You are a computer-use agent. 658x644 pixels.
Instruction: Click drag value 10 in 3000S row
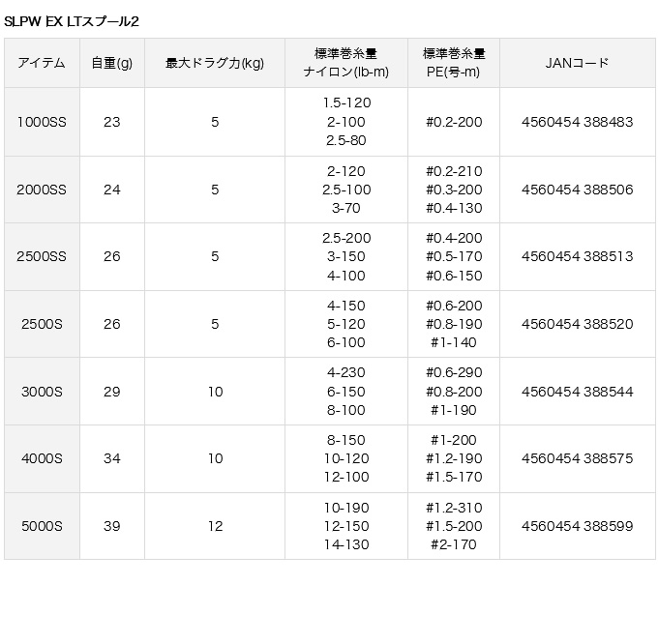pyautogui.click(x=215, y=392)
